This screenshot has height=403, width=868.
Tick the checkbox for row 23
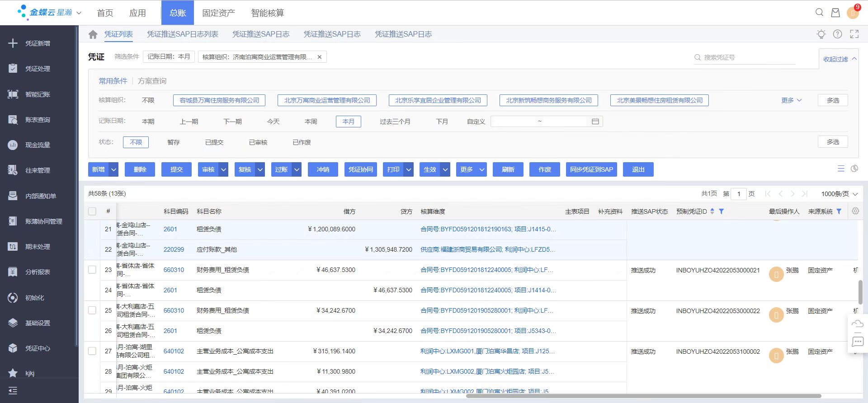92,270
